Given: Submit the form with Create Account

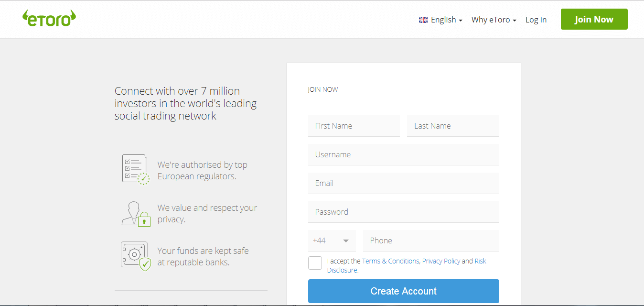Looking at the screenshot, I should 404,291.
